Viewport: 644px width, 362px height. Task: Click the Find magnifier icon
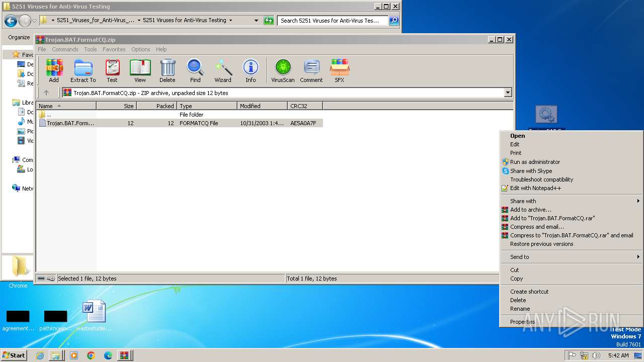click(x=195, y=70)
